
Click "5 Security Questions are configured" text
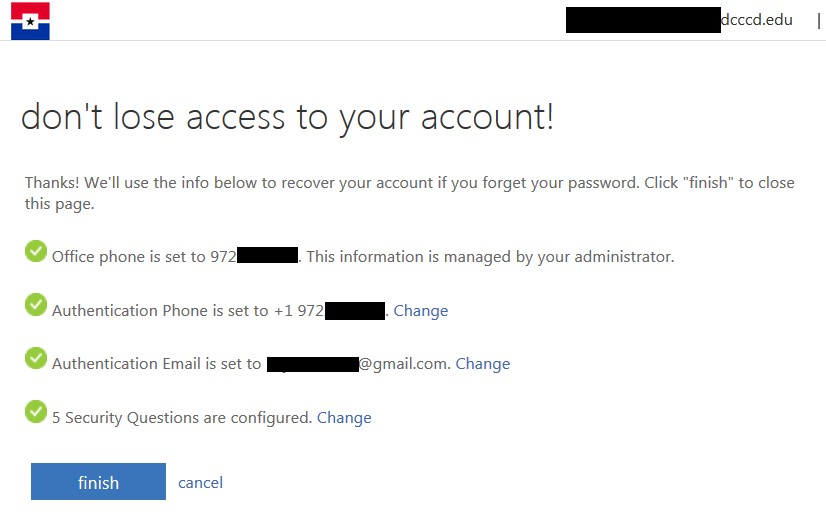coord(182,418)
